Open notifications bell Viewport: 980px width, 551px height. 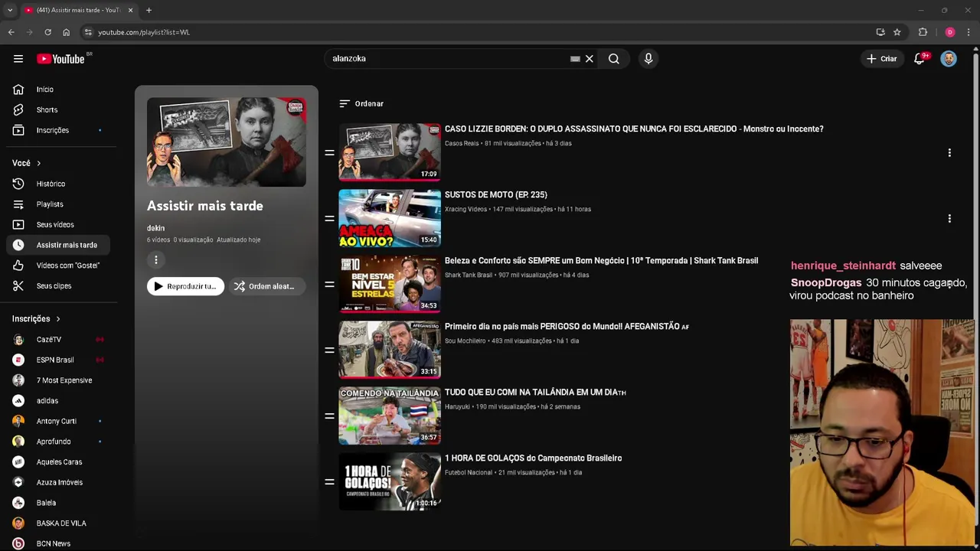coord(920,59)
